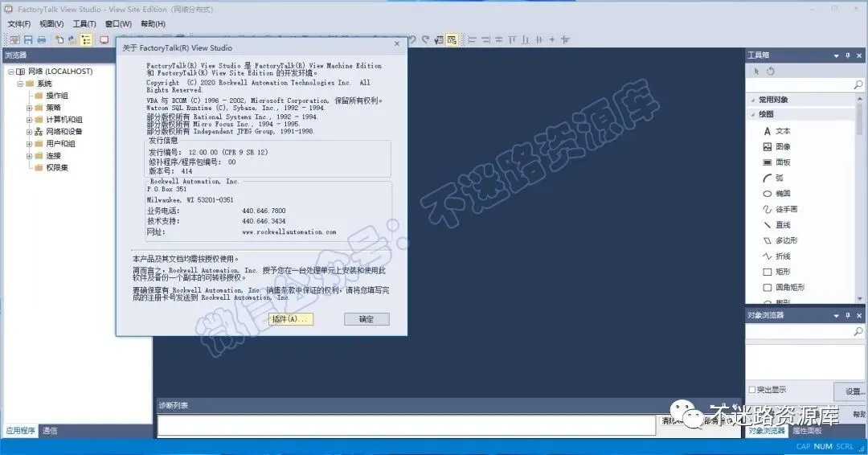The width and height of the screenshot is (868, 455).
Task: Click the save icon in the toolbar
Action: 28,40
